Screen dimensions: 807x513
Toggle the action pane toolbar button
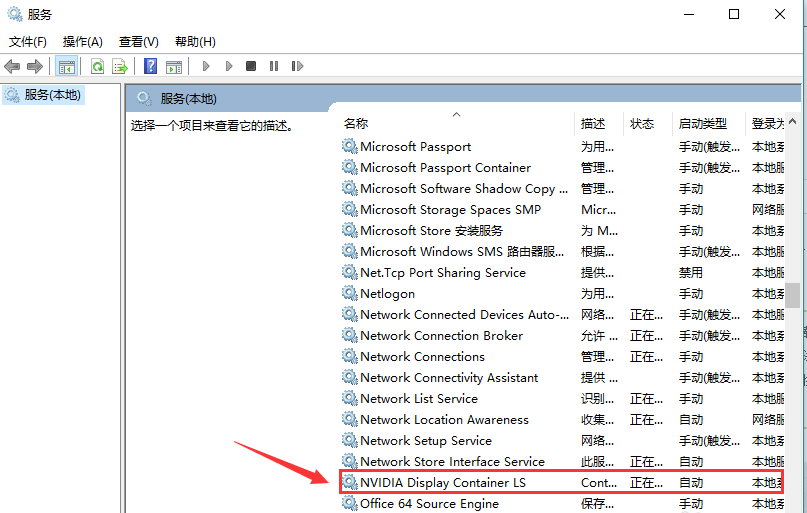(x=174, y=66)
